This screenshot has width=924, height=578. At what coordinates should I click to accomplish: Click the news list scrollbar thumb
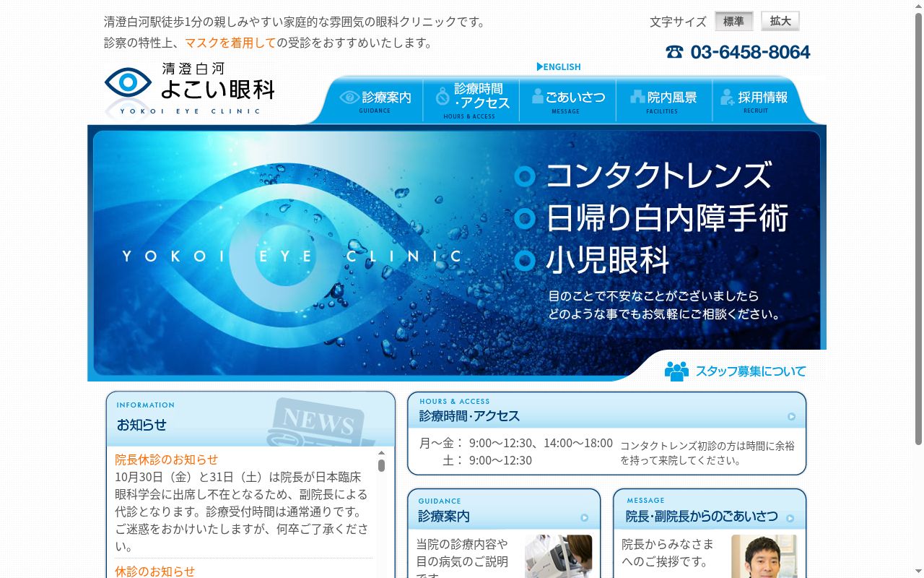click(x=381, y=465)
